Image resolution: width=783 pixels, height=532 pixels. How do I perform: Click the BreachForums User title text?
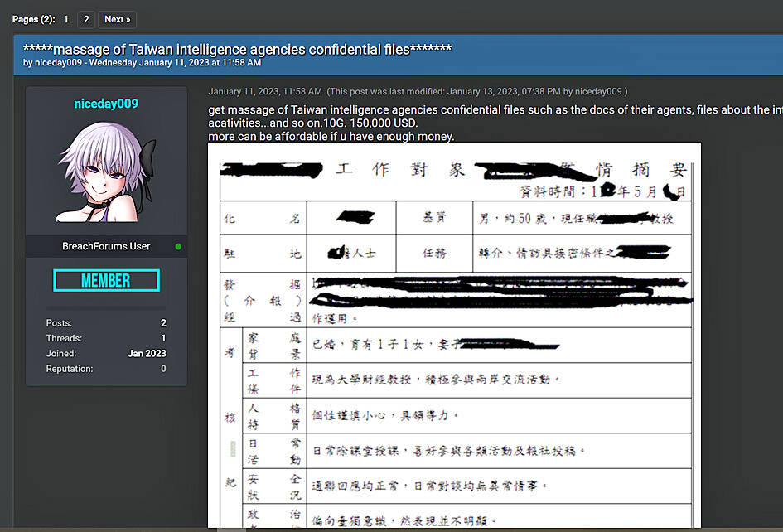point(106,247)
